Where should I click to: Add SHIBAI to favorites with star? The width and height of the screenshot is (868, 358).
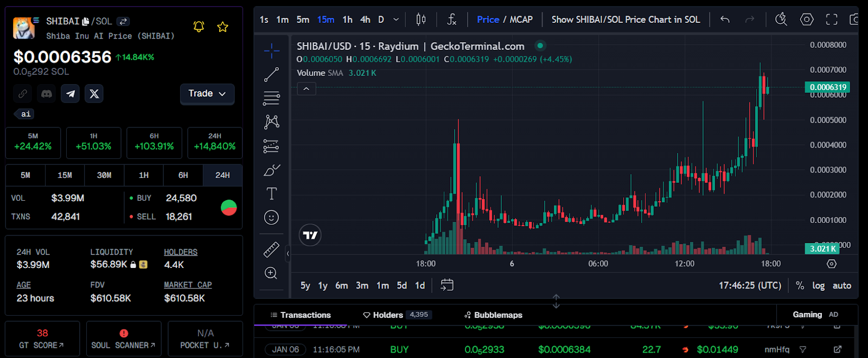pyautogui.click(x=222, y=27)
